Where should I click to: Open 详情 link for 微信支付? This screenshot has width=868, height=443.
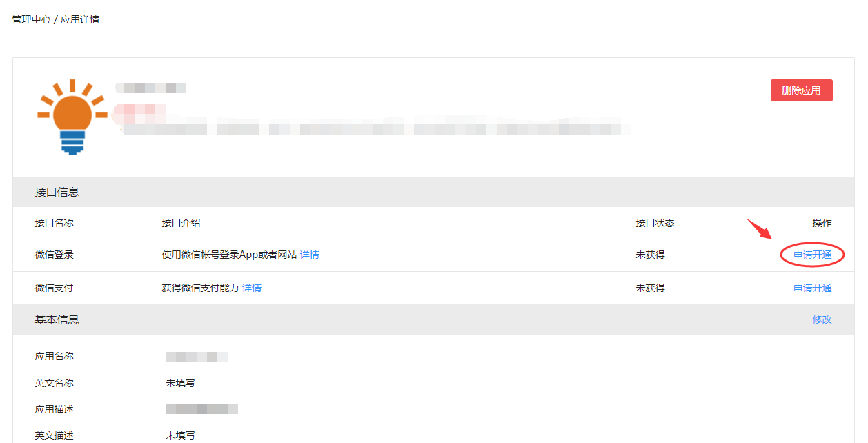coord(252,288)
